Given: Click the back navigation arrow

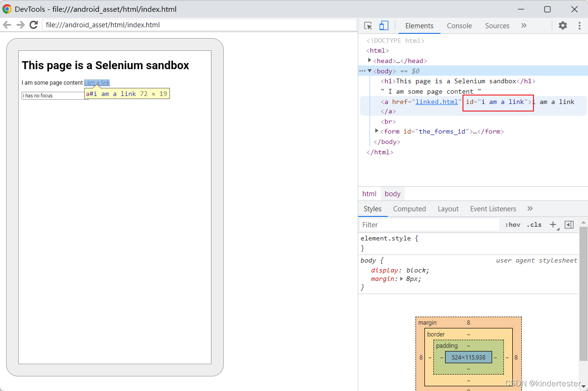Looking at the screenshot, I should pos(7,25).
